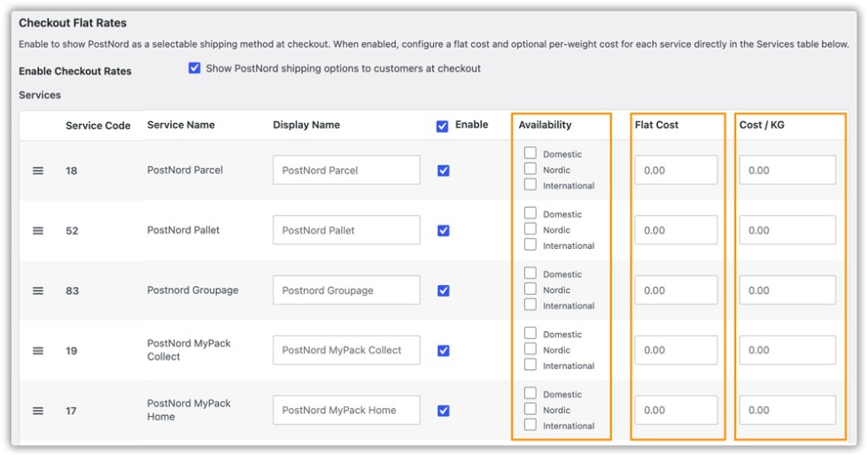Set Cost per KG for MyPack Home

click(x=787, y=410)
